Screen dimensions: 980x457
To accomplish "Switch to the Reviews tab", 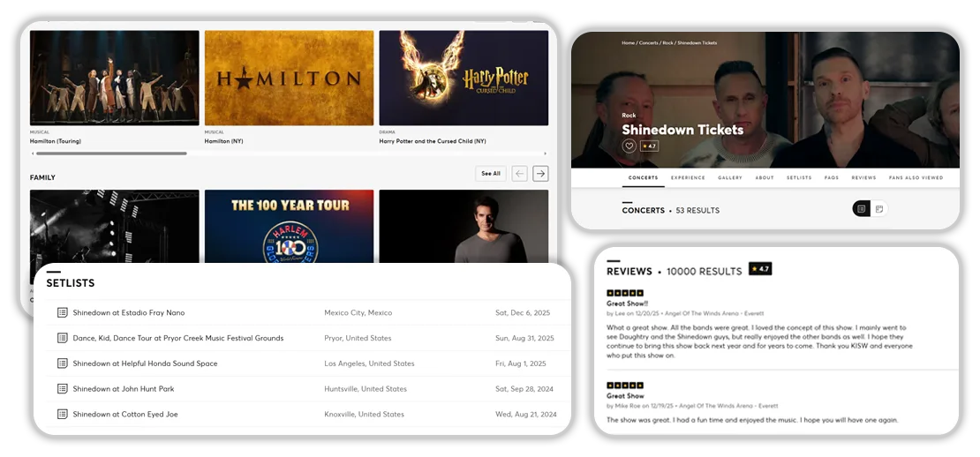I will (863, 178).
